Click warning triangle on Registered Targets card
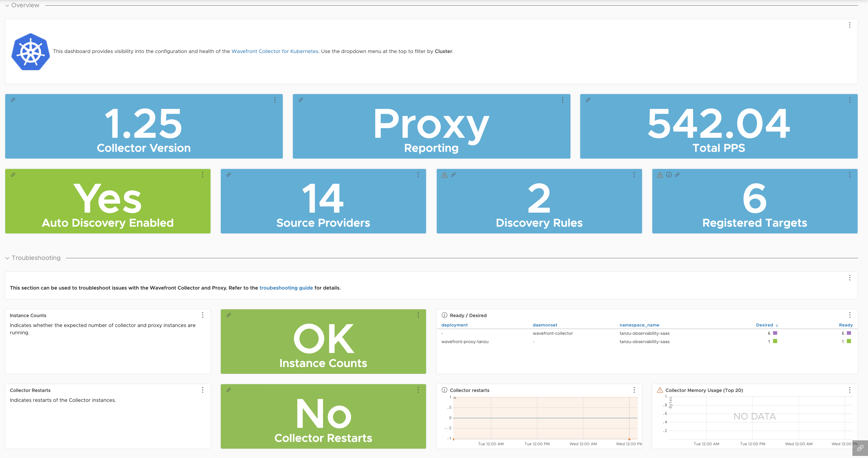868x458 pixels. [660, 175]
